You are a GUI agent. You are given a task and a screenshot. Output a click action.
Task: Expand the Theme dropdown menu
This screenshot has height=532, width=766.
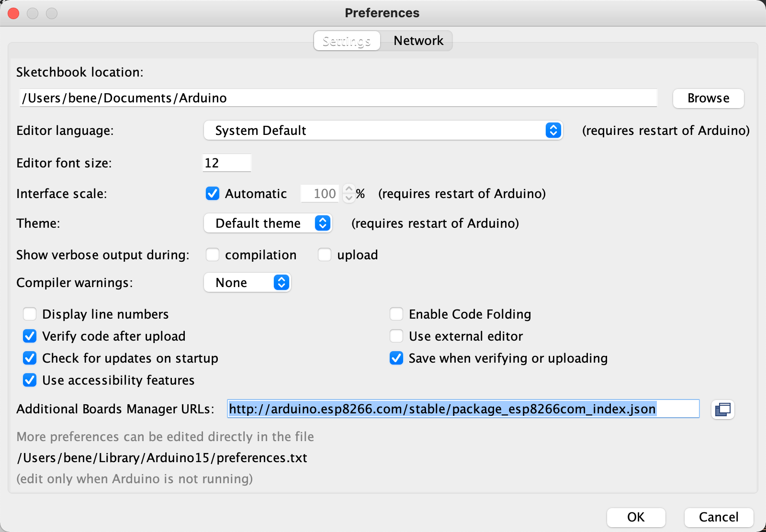coord(268,223)
